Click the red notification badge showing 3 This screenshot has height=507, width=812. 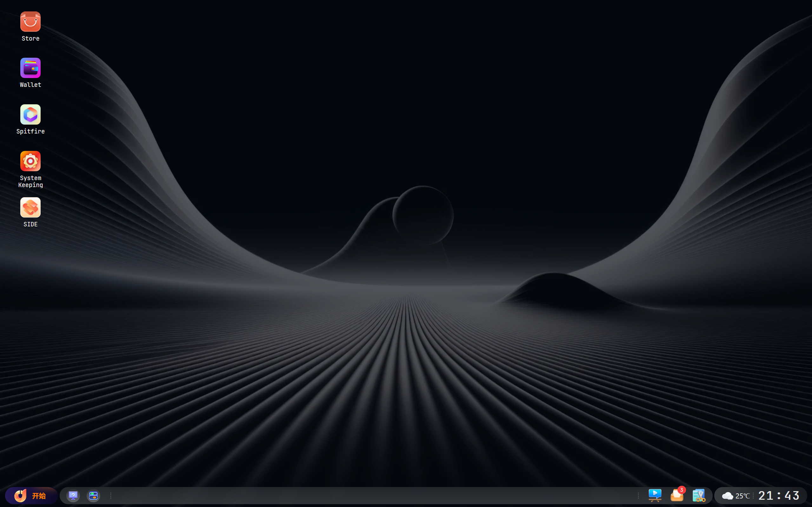[682, 490]
